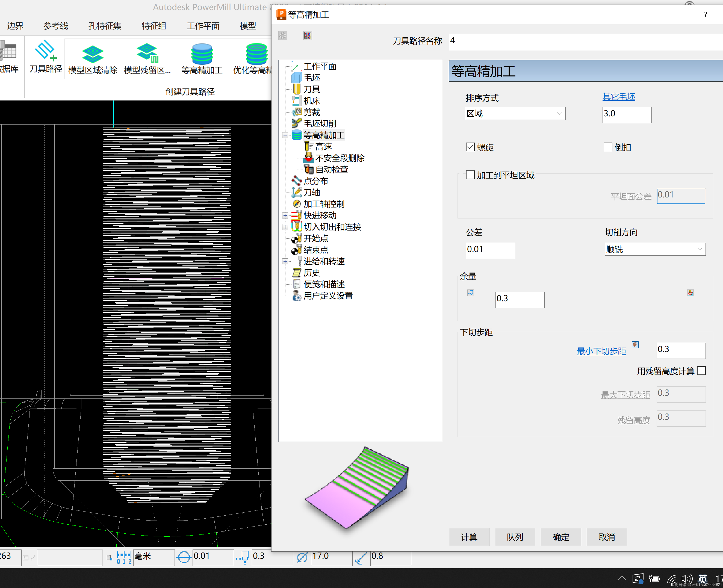Open the 毫米 units dropdown in status bar

pyautogui.click(x=154, y=557)
